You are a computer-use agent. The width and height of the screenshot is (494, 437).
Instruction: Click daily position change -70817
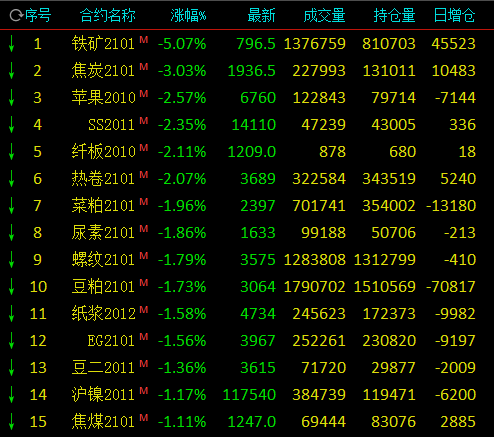pos(451,287)
